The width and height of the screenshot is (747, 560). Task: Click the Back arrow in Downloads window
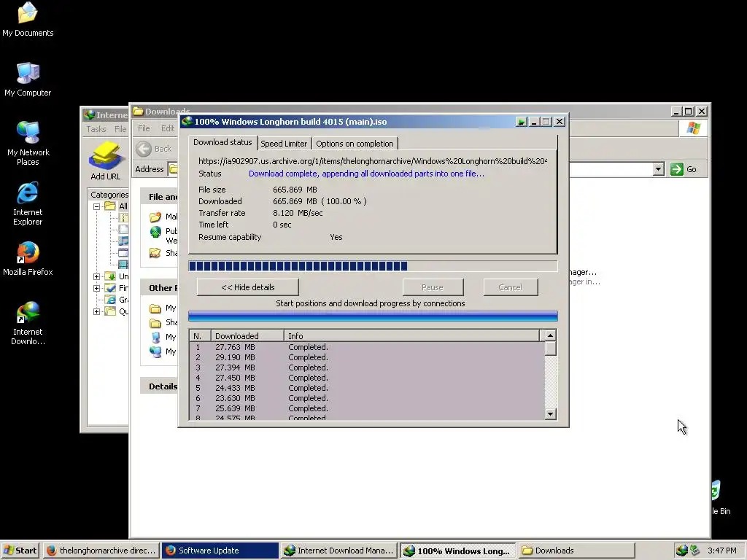coord(144,149)
